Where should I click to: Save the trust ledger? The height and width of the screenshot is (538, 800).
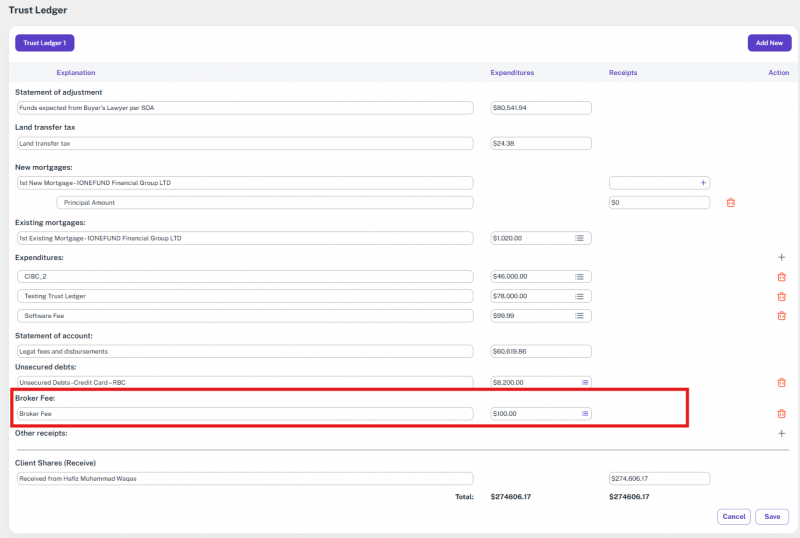[x=772, y=517]
